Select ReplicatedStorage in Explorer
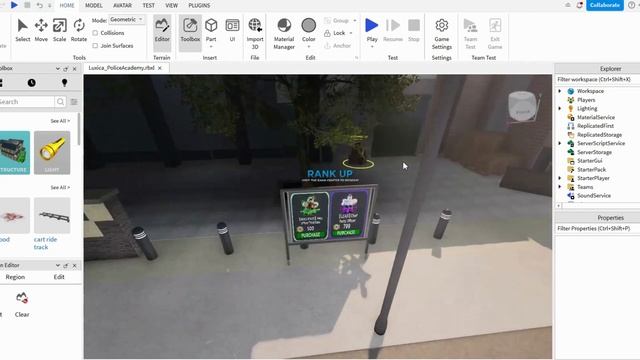 click(x=599, y=135)
